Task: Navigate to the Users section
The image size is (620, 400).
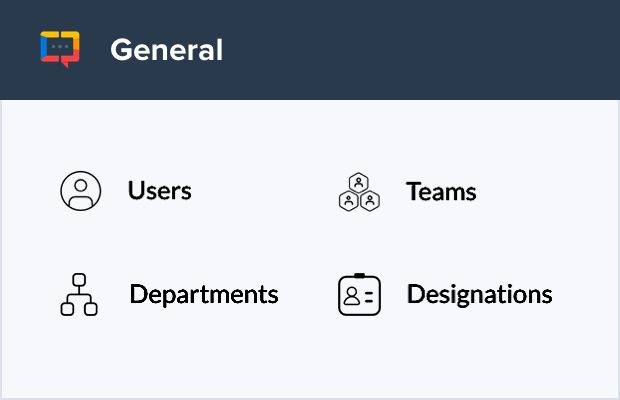Action: 159,190
